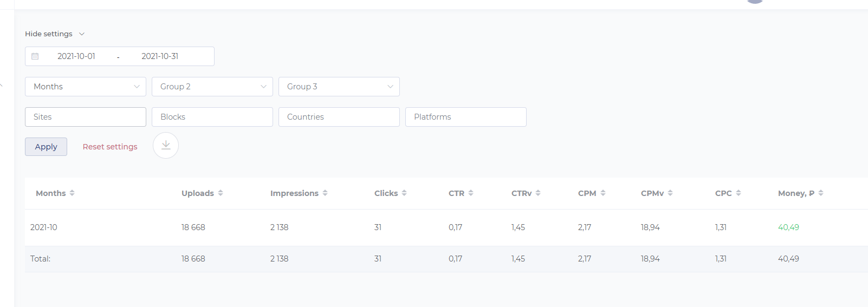Open the Months grouping dropdown
The image size is (868, 307).
(86, 87)
